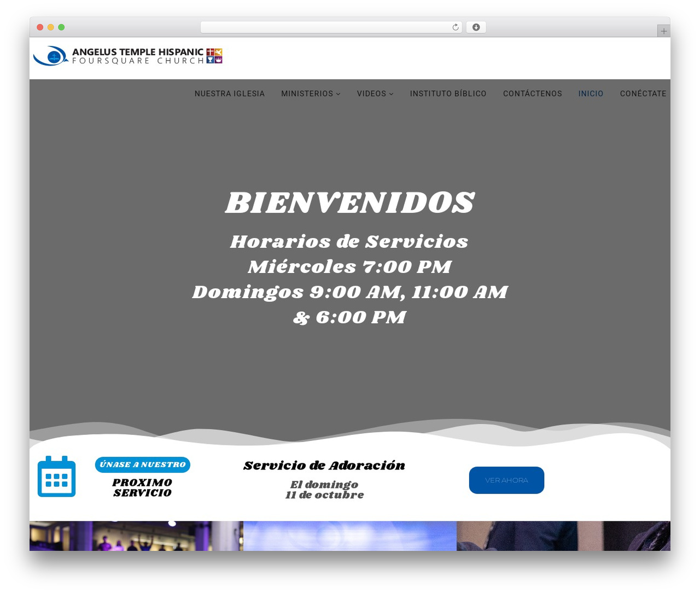Click the download arrow icon in the browser toolbar

[x=476, y=27]
